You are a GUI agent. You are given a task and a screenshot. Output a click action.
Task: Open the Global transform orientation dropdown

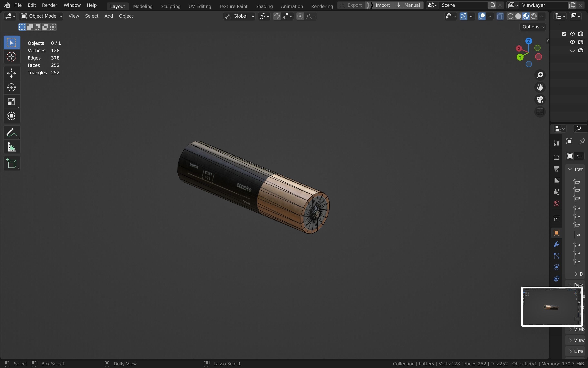[239, 16]
